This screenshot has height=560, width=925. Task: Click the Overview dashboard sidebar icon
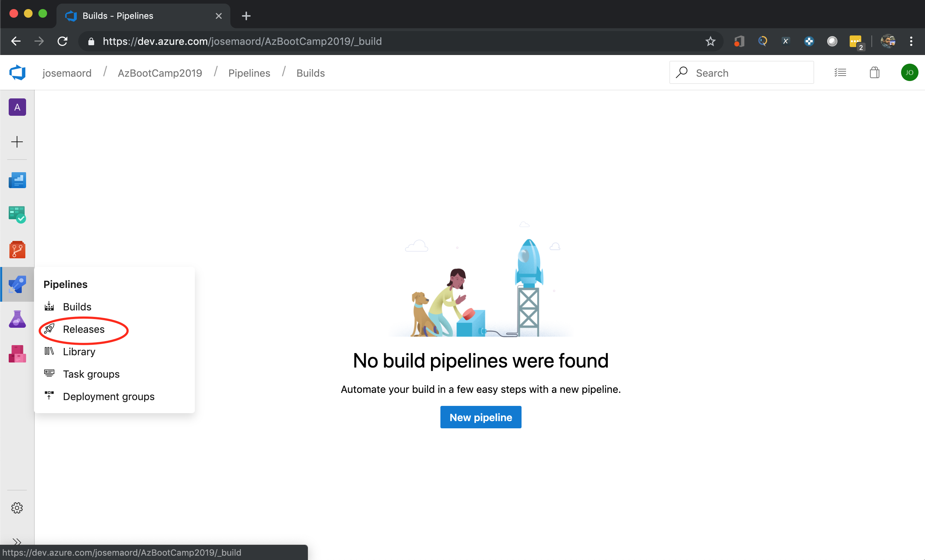17,181
